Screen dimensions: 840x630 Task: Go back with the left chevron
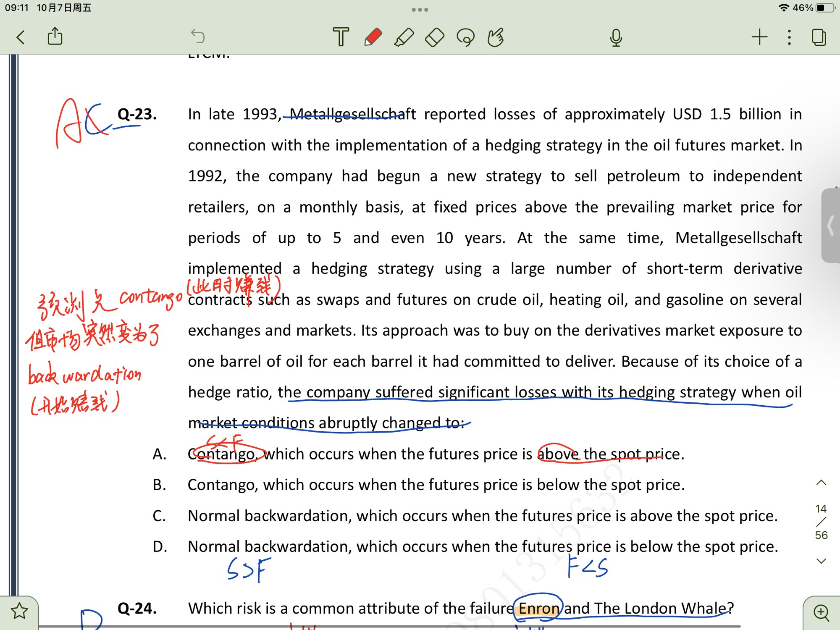[21, 37]
